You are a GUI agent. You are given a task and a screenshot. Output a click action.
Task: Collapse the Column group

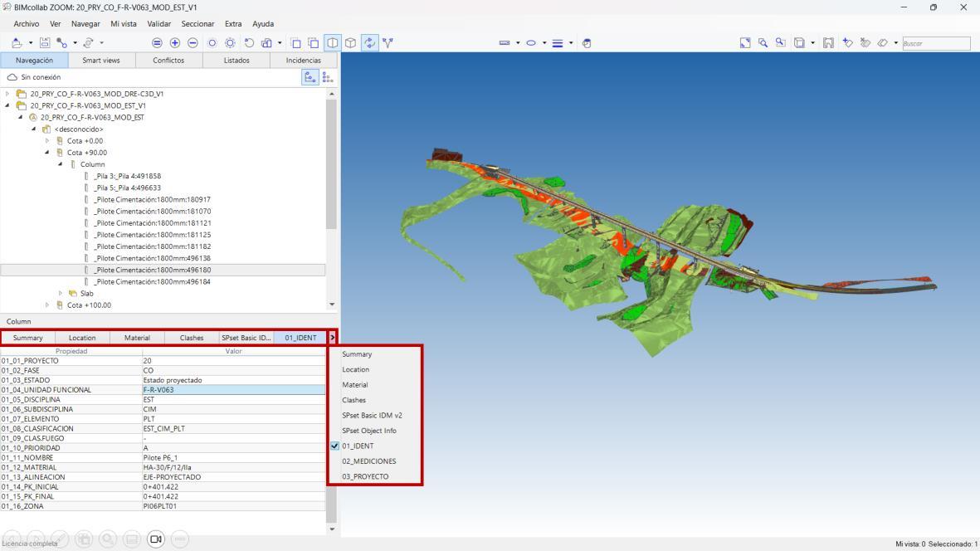(60, 164)
